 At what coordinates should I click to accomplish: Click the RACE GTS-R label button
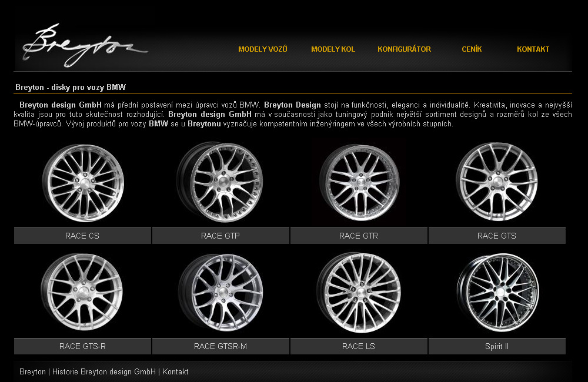[x=82, y=346]
